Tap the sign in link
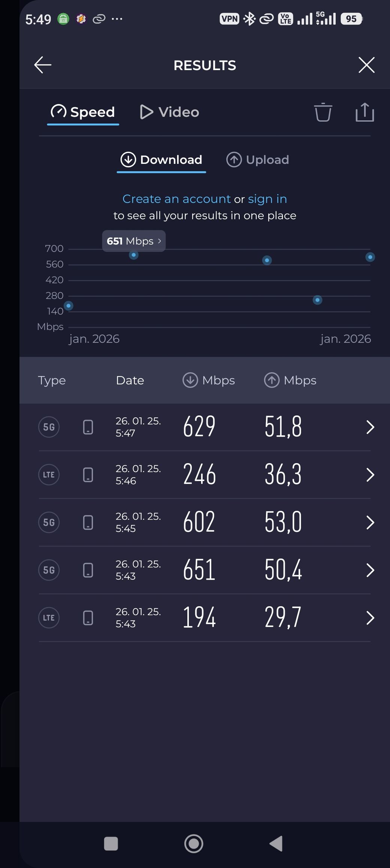 (267, 199)
